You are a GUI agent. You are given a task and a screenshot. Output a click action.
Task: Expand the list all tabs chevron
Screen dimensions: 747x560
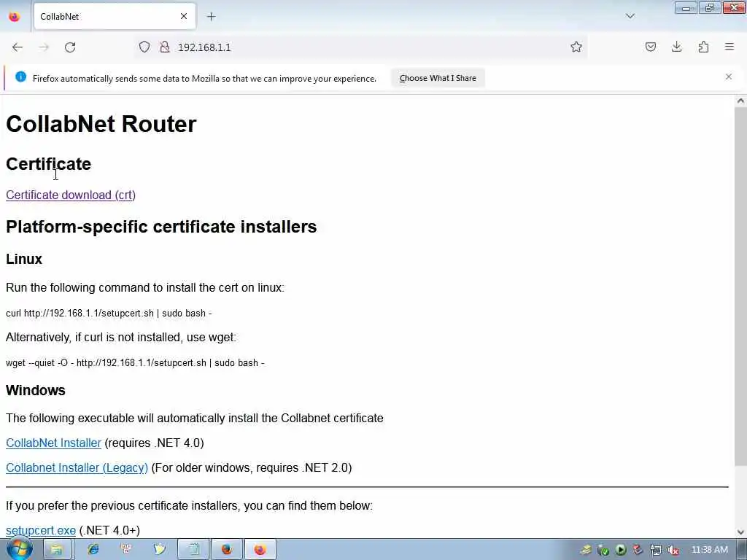630,16
